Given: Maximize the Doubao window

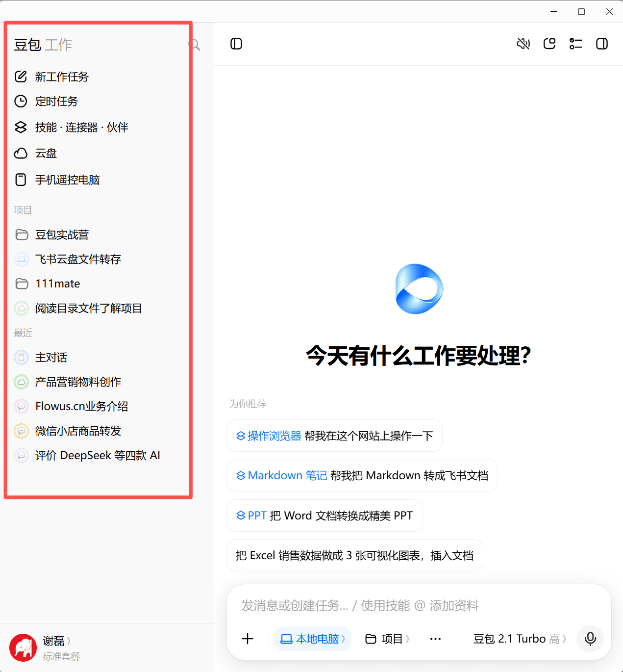Looking at the screenshot, I should pyautogui.click(x=582, y=11).
